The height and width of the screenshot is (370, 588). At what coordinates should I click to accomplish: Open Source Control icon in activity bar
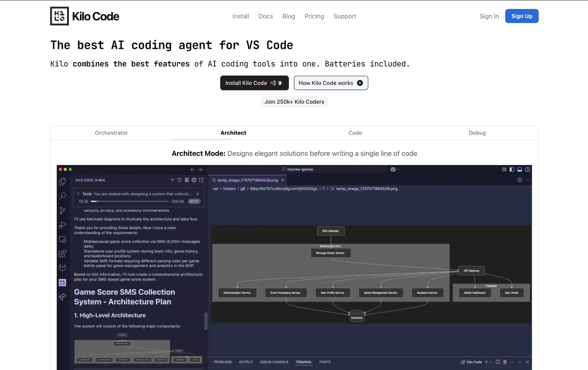(x=62, y=211)
